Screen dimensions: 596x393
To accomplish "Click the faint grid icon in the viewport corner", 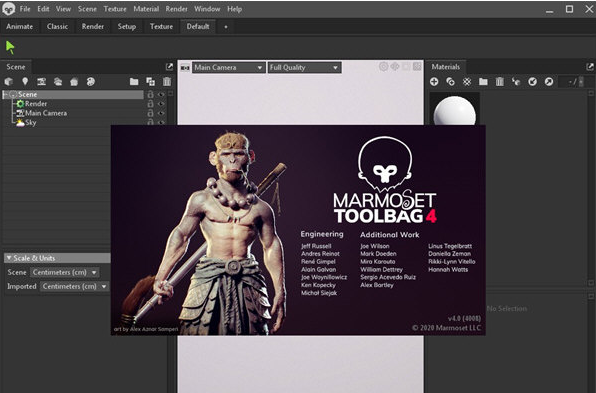I will click(417, 67).
